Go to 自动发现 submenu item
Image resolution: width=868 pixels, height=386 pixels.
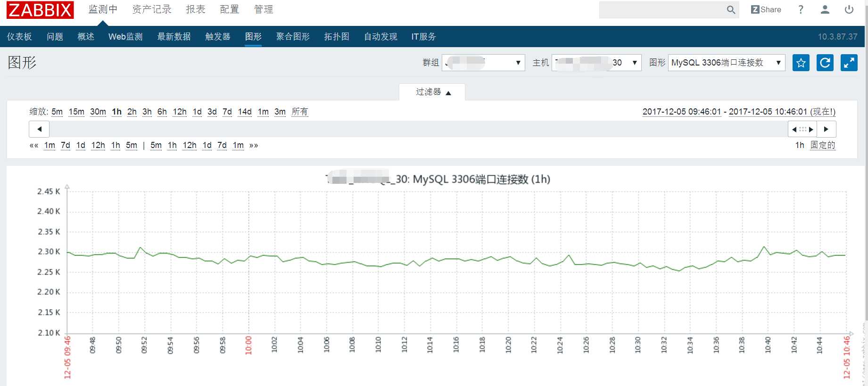click(380, 37)
